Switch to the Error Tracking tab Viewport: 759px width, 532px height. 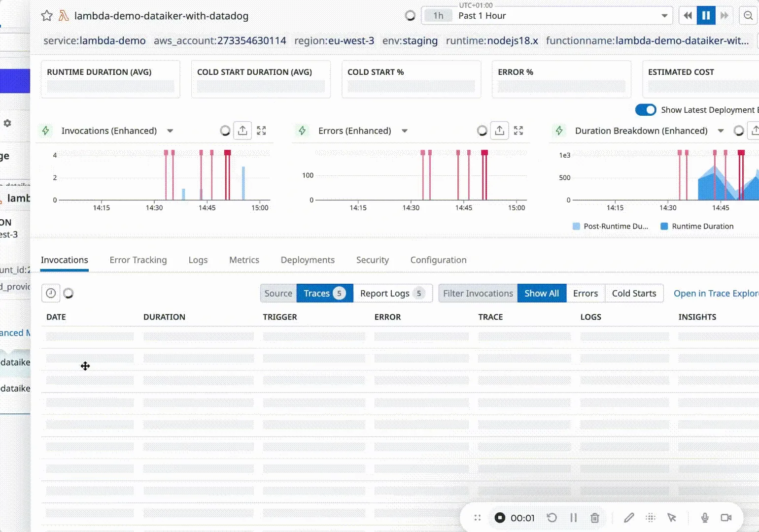pos(138,260)
